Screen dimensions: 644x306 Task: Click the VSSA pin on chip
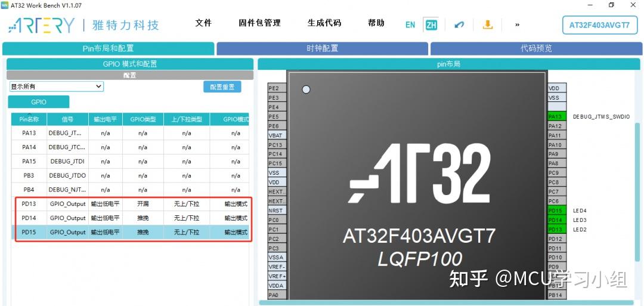277,258
